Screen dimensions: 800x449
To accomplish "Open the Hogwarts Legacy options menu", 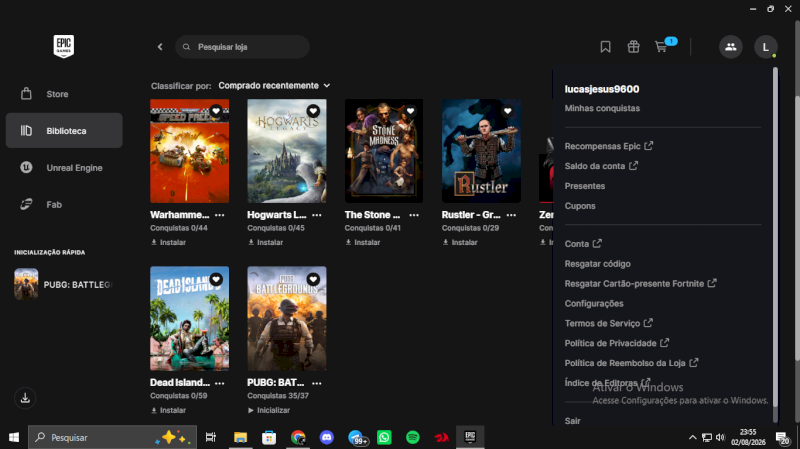I will (317, 215).
